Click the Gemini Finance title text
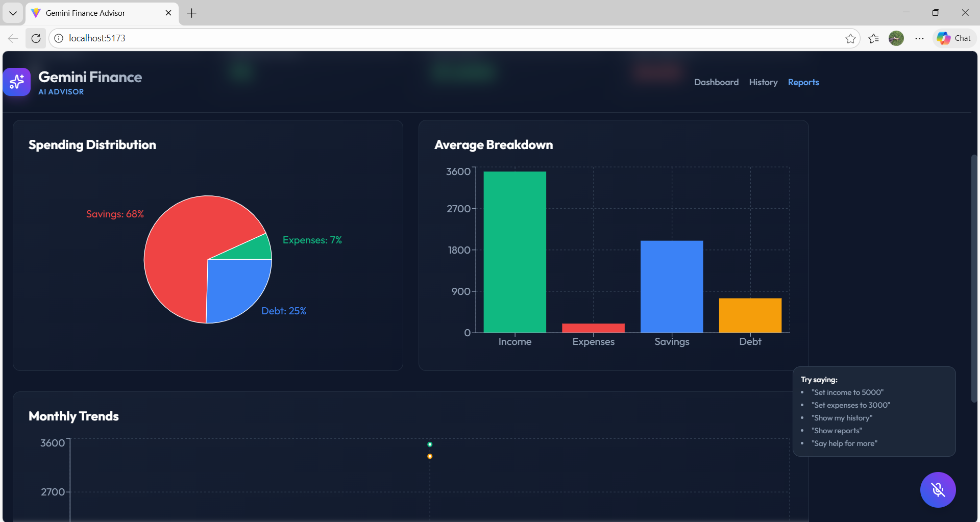Screen dimensions: 980x522 (x=90, y=77)
